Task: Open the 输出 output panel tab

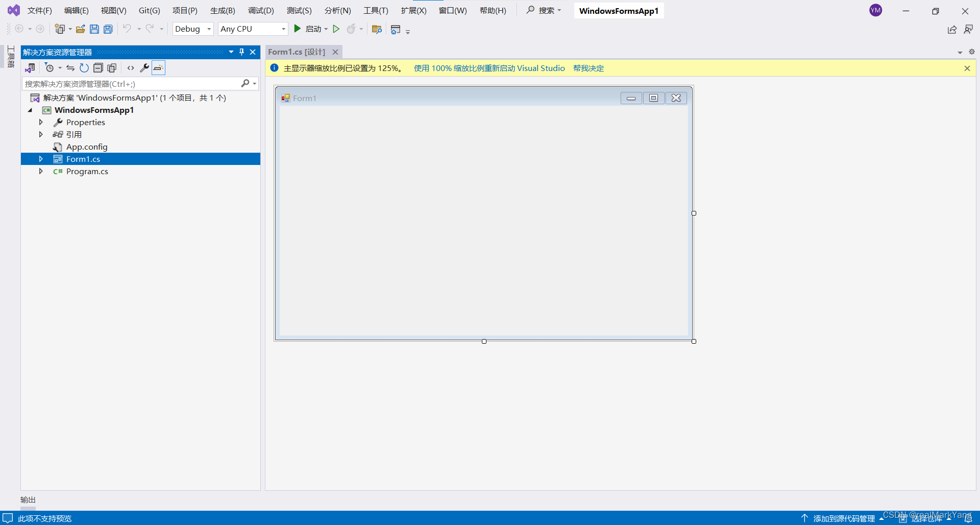Action: pyautogui.click(x=28, y=500)
